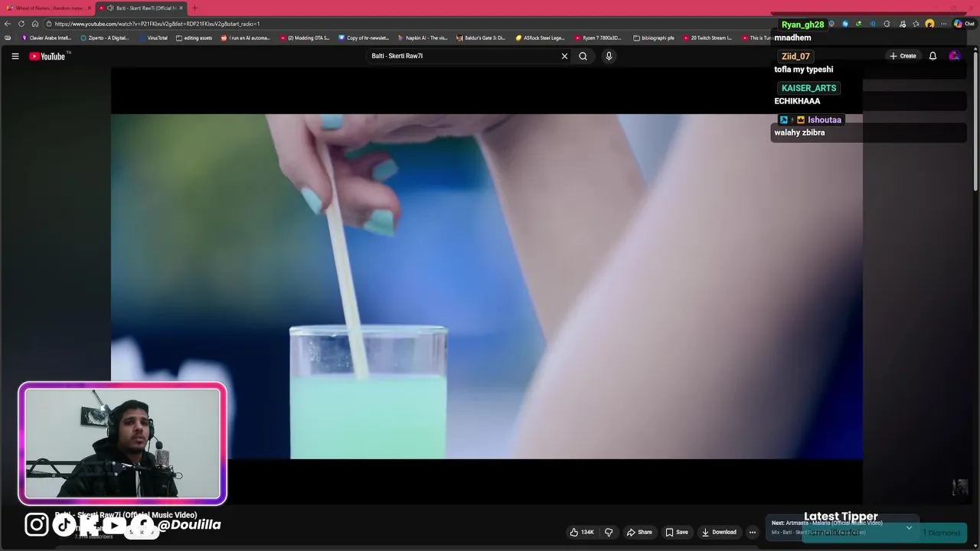Open the YouTube hamburger guide menu

(15, 56)
